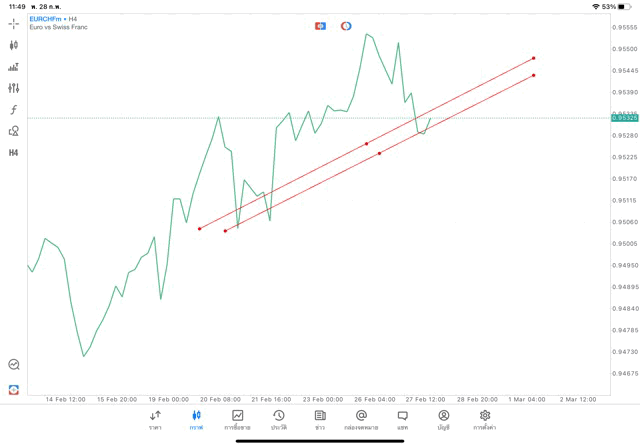
Task: Open the drawing objects shapes tool
Action: pyautogui.click(x=14, y=131)
